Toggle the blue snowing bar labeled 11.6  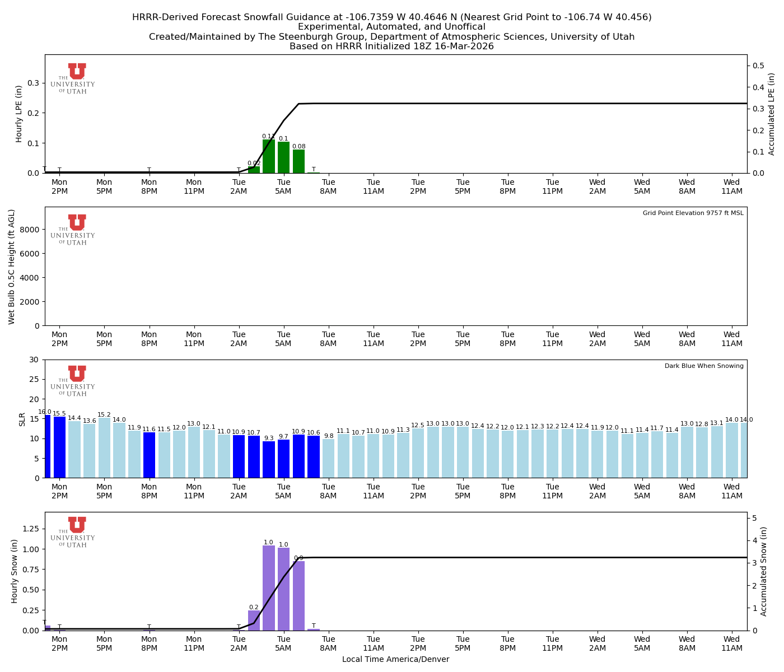click(x=150, y=456)
